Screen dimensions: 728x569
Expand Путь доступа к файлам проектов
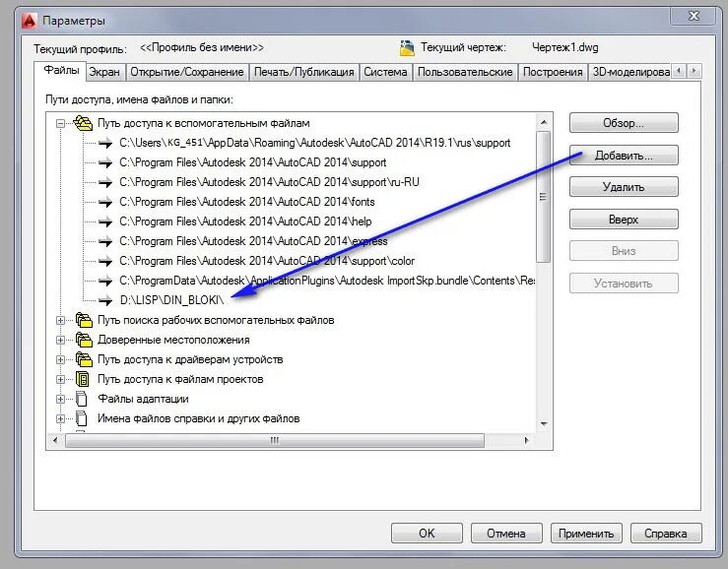click(x=60, y=379)
